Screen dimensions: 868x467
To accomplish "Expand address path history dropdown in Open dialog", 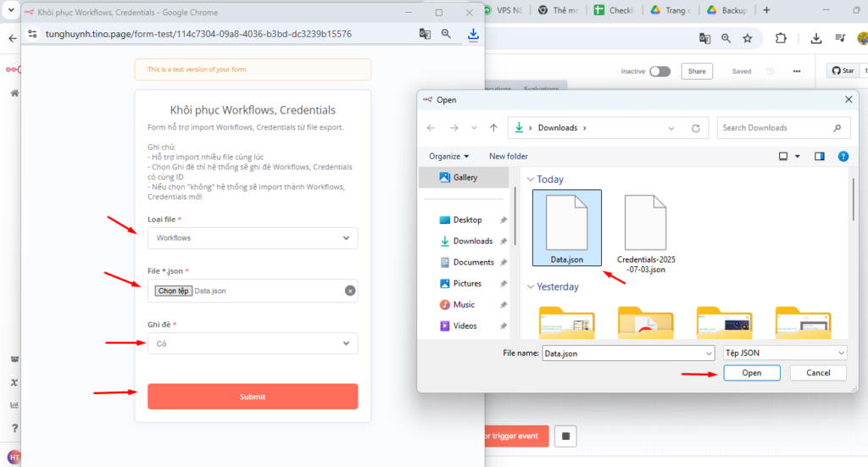I will pos(671,128).
